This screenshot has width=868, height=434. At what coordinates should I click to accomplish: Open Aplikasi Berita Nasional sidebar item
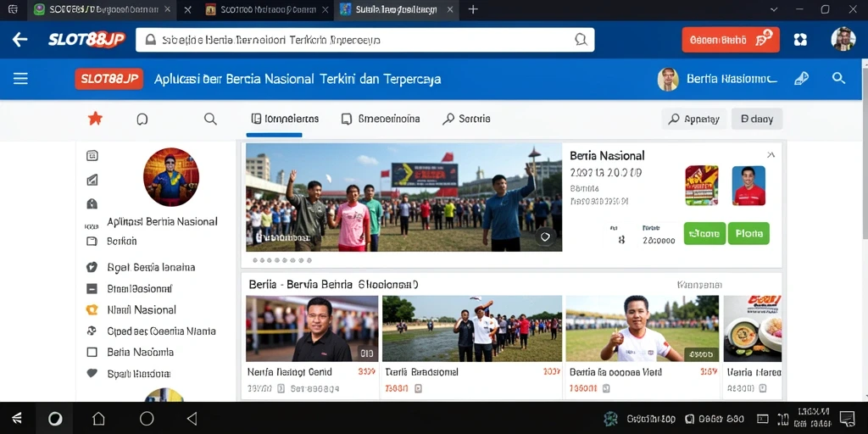(162, 221)
